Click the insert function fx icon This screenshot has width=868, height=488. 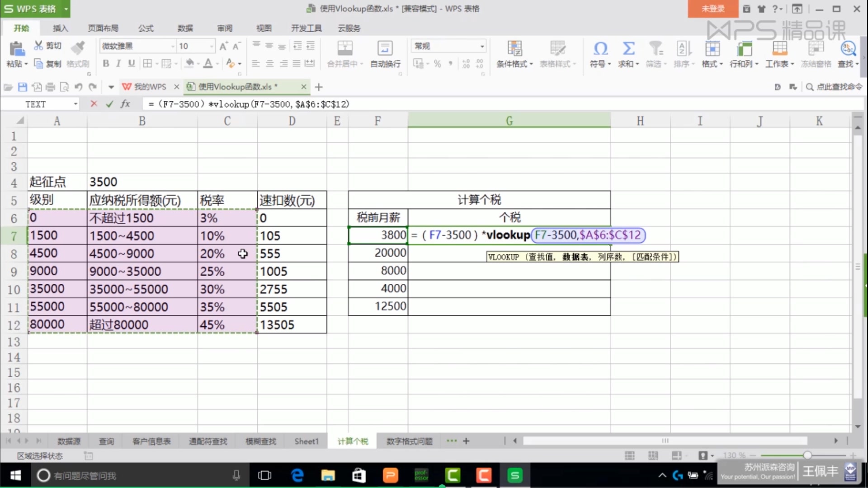[x=125, y=104]
